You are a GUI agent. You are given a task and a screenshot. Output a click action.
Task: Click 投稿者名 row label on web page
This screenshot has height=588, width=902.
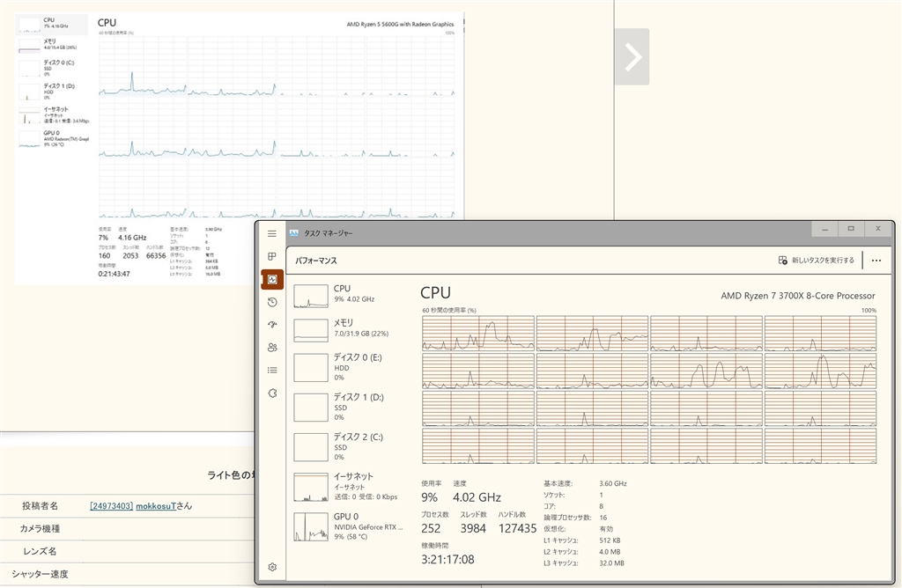41,506
